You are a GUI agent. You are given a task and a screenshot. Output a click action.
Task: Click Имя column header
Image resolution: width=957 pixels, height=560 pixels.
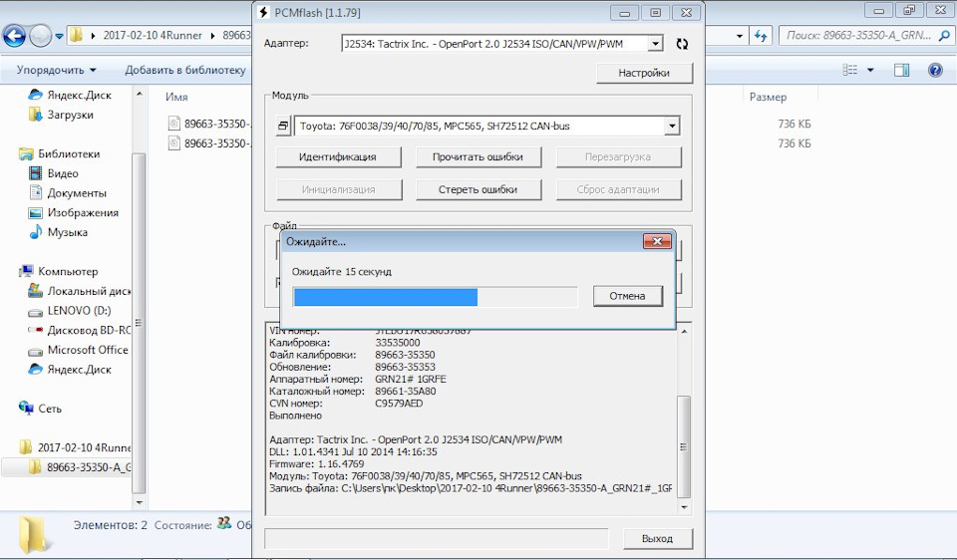(176, 97)
